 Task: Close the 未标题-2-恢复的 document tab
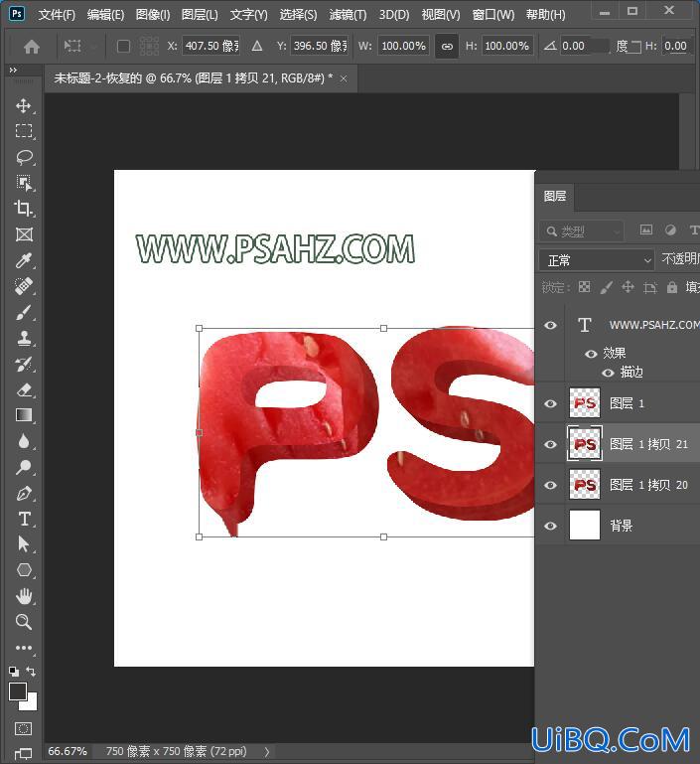pyautogui.click(x=344, y=78)
